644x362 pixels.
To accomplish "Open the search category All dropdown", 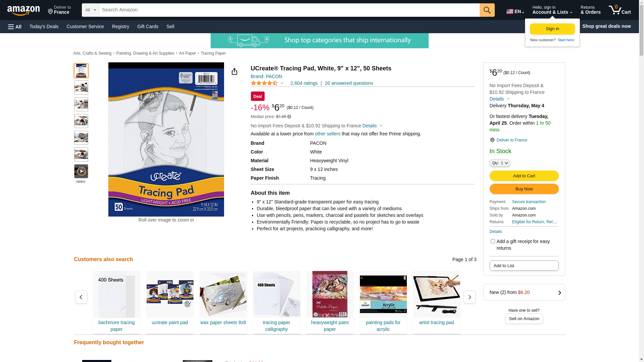I will [x=91, y=10].
